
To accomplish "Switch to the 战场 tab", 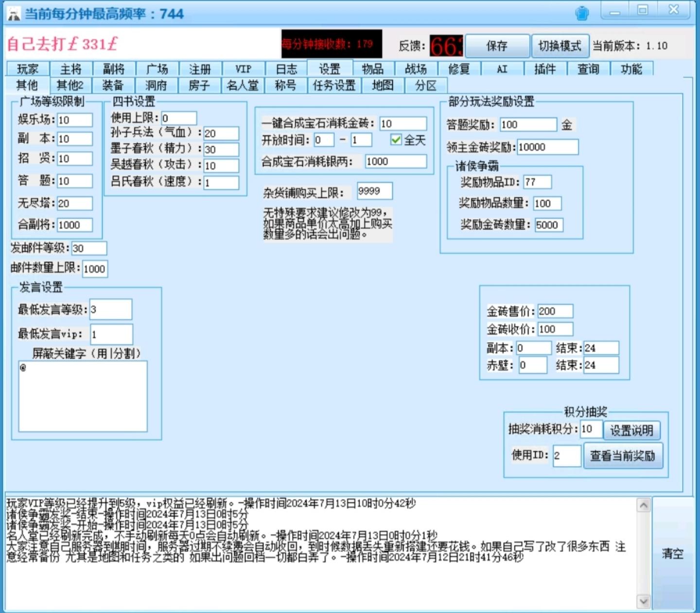I will 416,69.
